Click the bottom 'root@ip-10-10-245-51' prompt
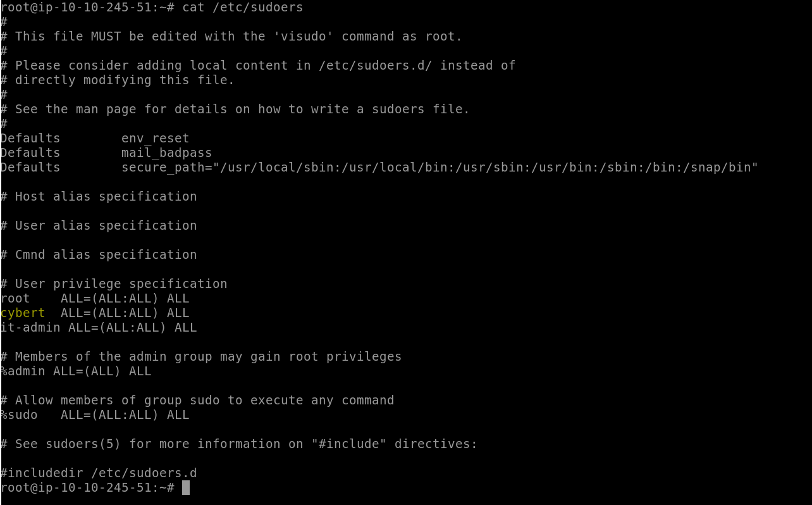 80,487
